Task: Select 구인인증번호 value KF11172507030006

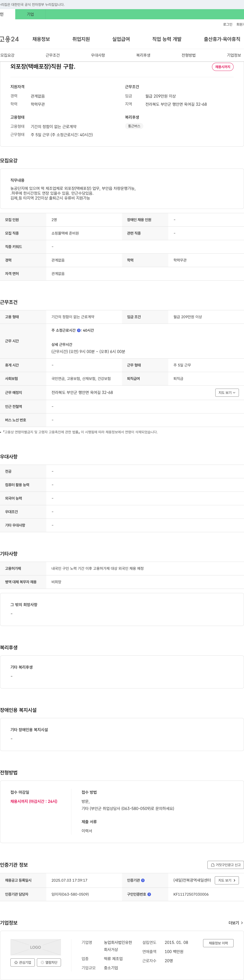Action: point(191,894)
